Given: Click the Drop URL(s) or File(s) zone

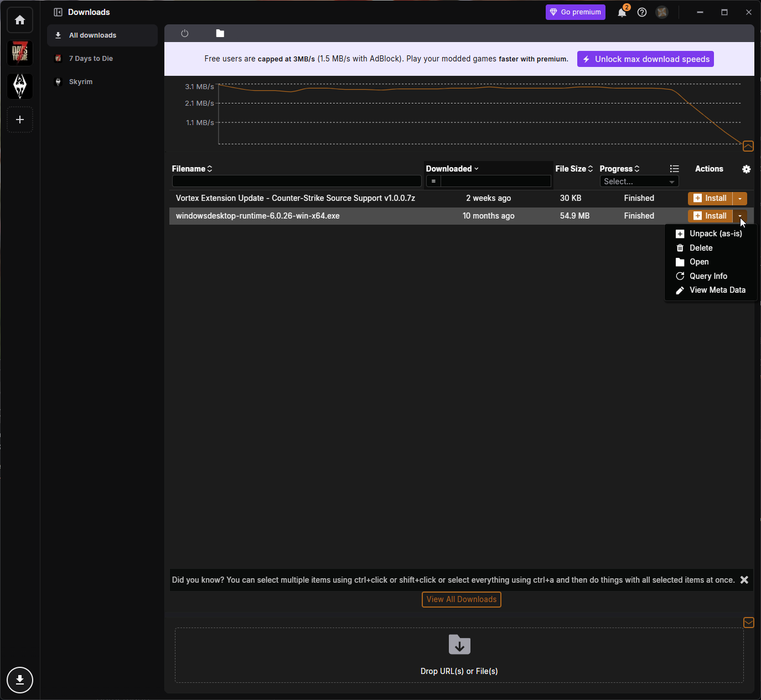Looking at the screenshot, I should point(459,655).
